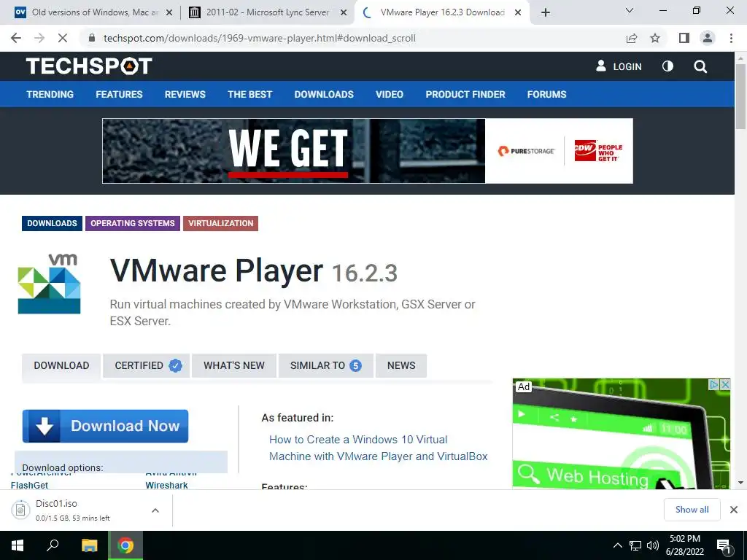The image size is (747, 560).
Task: Click the browser forward arrow
Action: pos(39,38)
